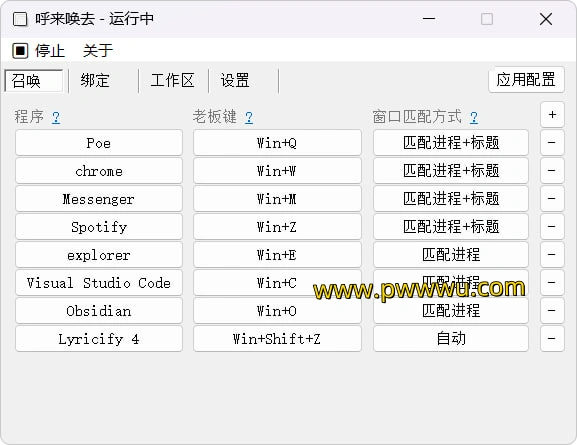Open help link beside 窗口匹配方式
This screenshot has height=445, width=577.
click(474, 117)
